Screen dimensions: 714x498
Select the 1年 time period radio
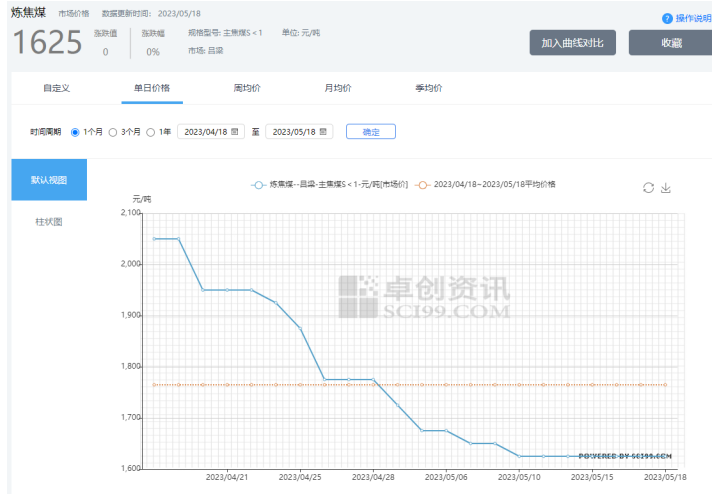(151, 132)
